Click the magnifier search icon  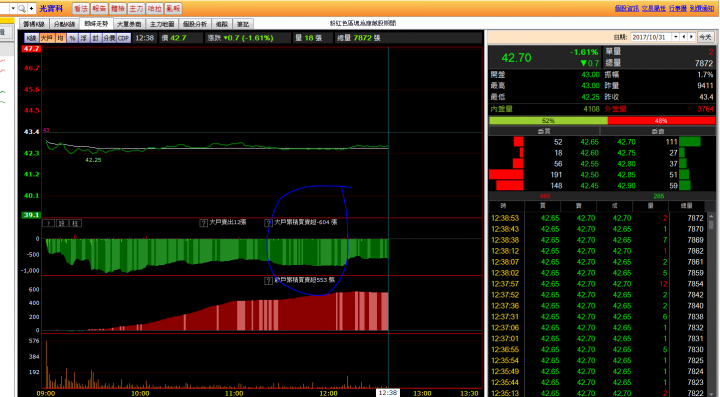click(22, 8)
